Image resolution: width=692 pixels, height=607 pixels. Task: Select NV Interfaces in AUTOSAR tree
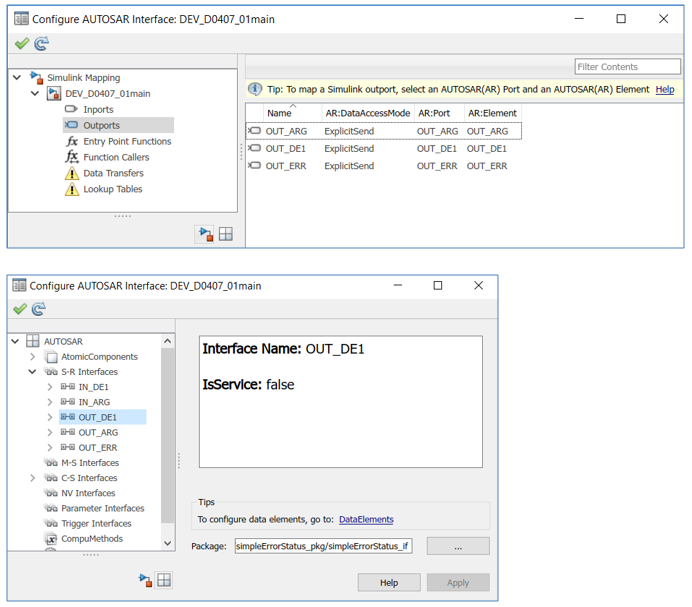(88, 493)
